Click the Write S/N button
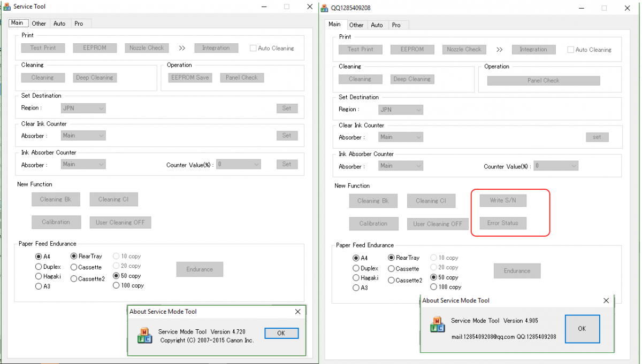The image size is (642, 364). pyautogui.click(x=502, y=200)
